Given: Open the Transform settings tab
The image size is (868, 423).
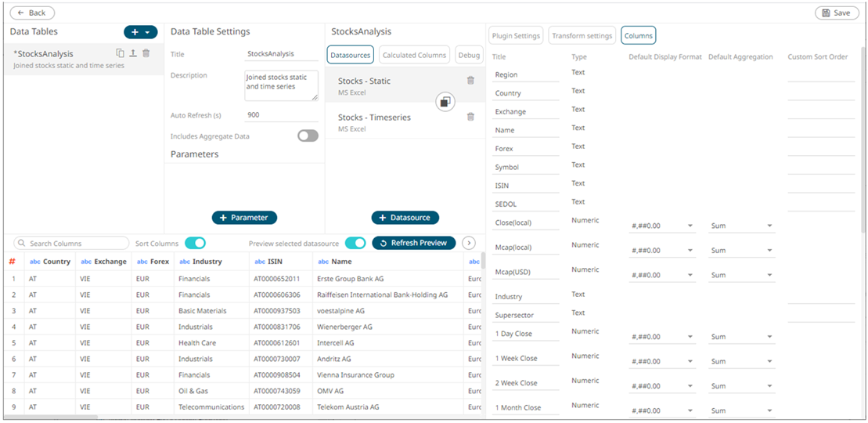Looking at the screenshot, I should (582, 36).
